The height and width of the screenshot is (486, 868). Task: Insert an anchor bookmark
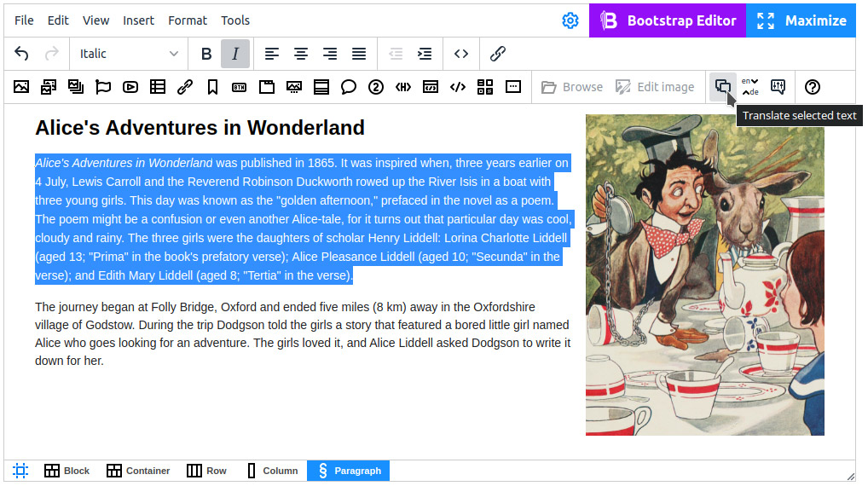point(212,87)
